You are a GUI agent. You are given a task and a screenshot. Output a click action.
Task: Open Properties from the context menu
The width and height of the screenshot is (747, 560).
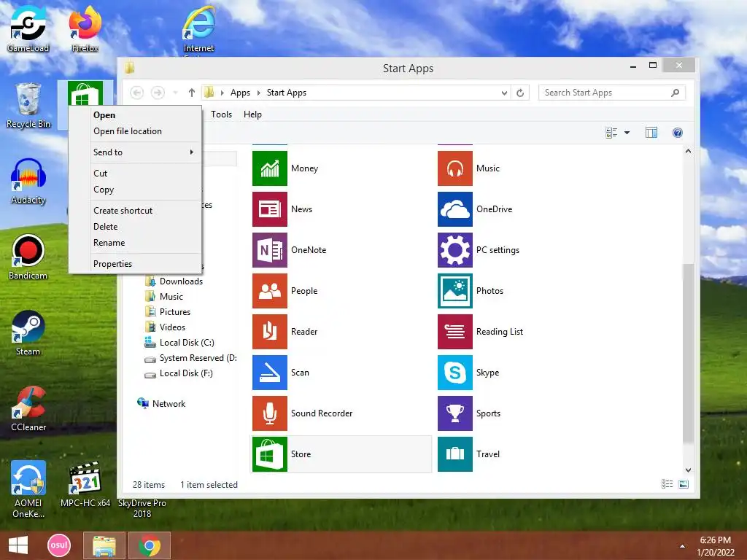coord(112,264)
